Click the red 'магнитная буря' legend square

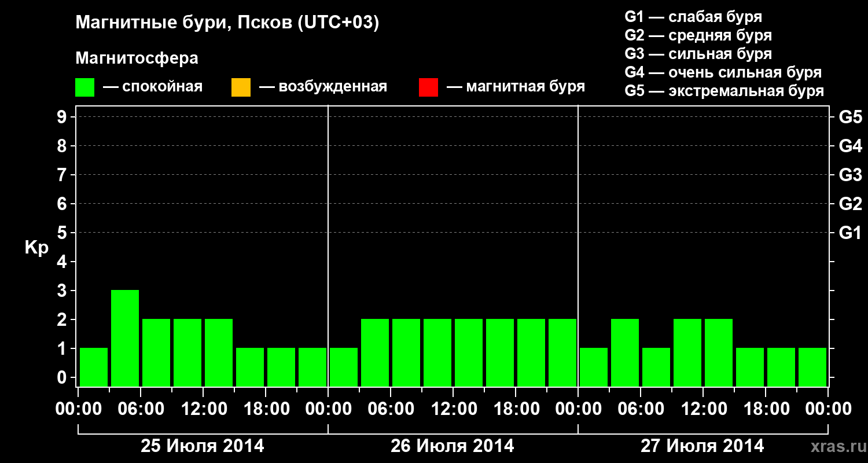click(428, 87)
